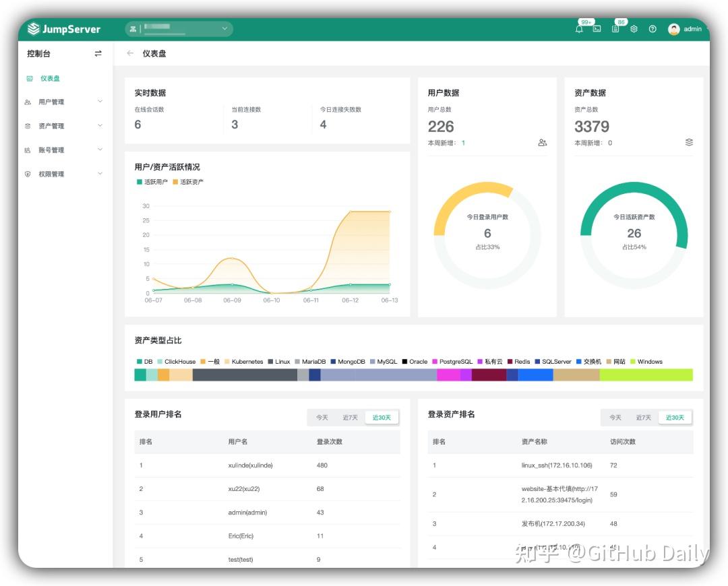Toggle Linux in asset type legend
This screenshot has width=728, height=586.
[x=279, y=362]
